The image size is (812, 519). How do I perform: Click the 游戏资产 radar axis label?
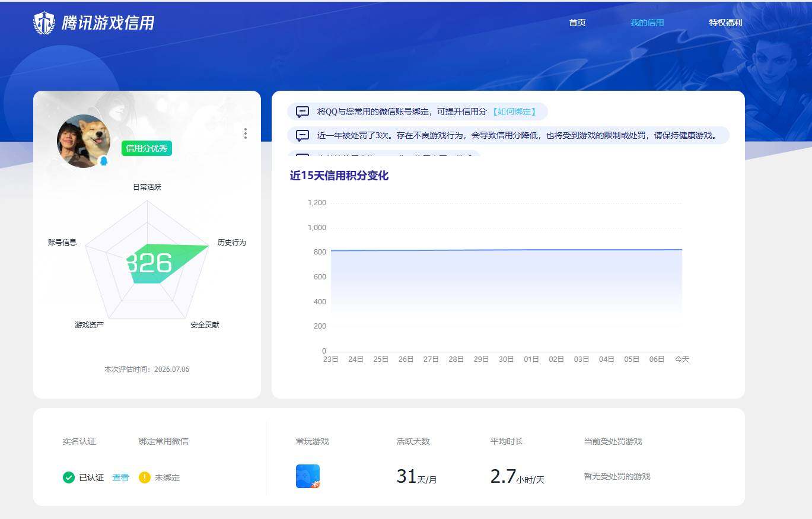pos(89,325)
